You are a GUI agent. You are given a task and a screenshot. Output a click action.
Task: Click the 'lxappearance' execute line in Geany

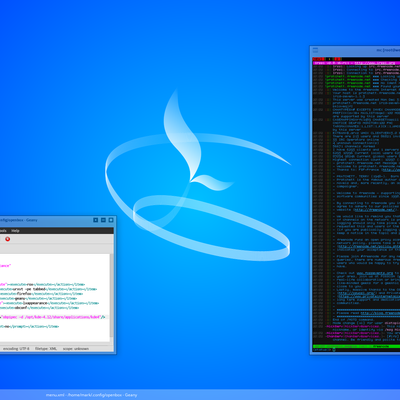click(49, 303)
